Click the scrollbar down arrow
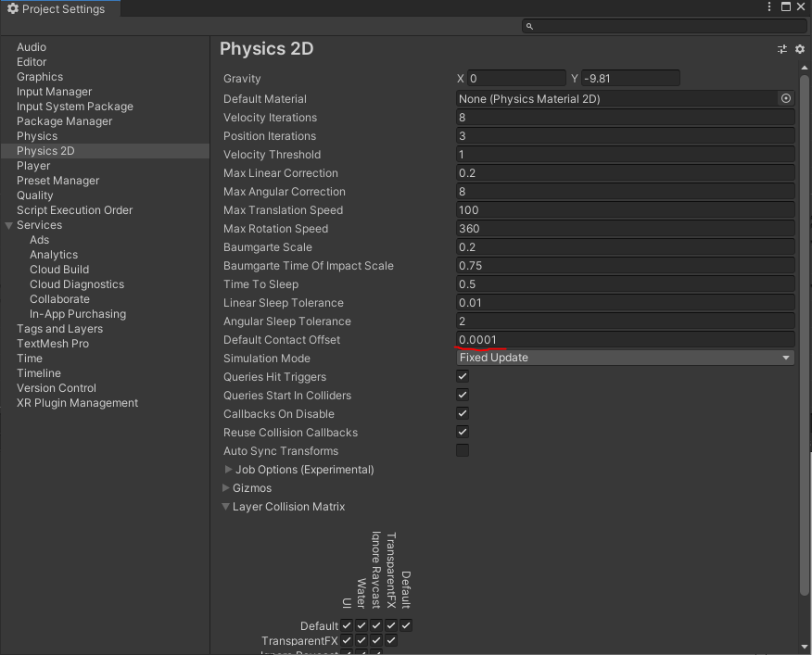 (x=804, y=647)
